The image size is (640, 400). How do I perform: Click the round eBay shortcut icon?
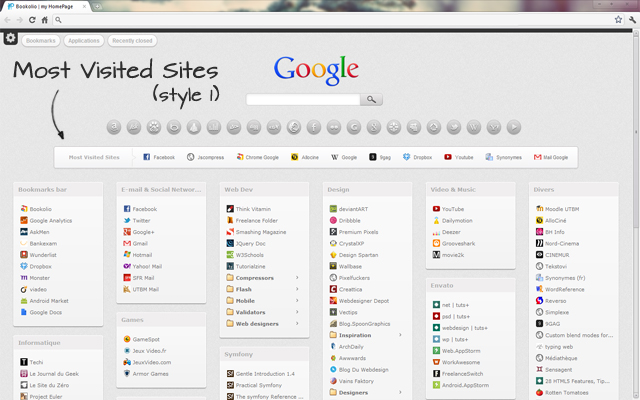coord(274,127)
